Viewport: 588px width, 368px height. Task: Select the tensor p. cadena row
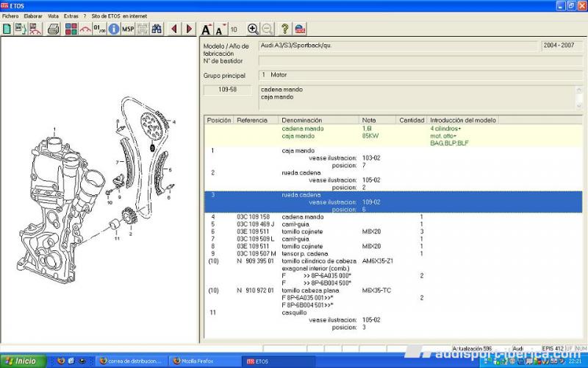(x=393, y=253)
